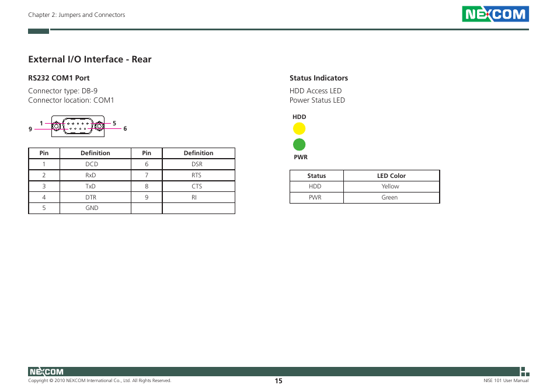Image resolution: width=557 pixels, height=392 pixels.
Task: Click the 'HDD' label above the yellow LED
Action: tap(299, 117)
